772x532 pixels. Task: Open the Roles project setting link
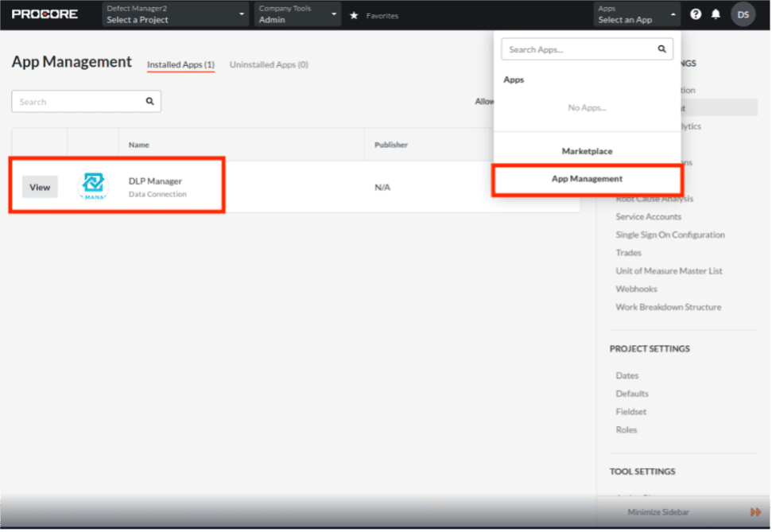tap(626, 430)
